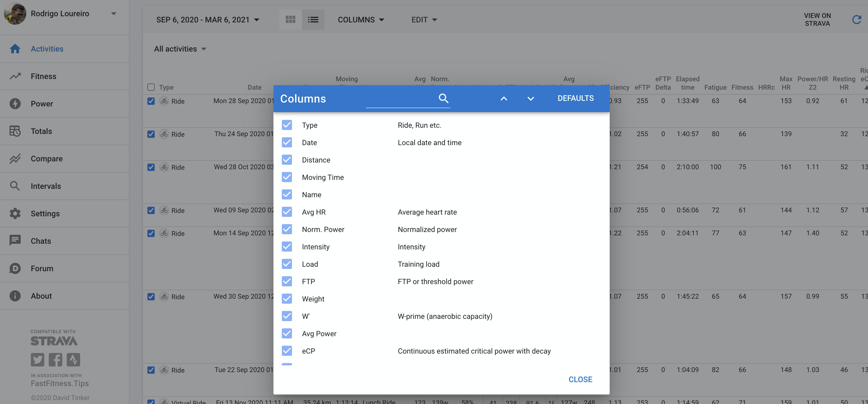Open the Strava icon next to Facebook
The width and height of the screenshot is (868, 404).
pyautogui.click(x=73, y=359)
